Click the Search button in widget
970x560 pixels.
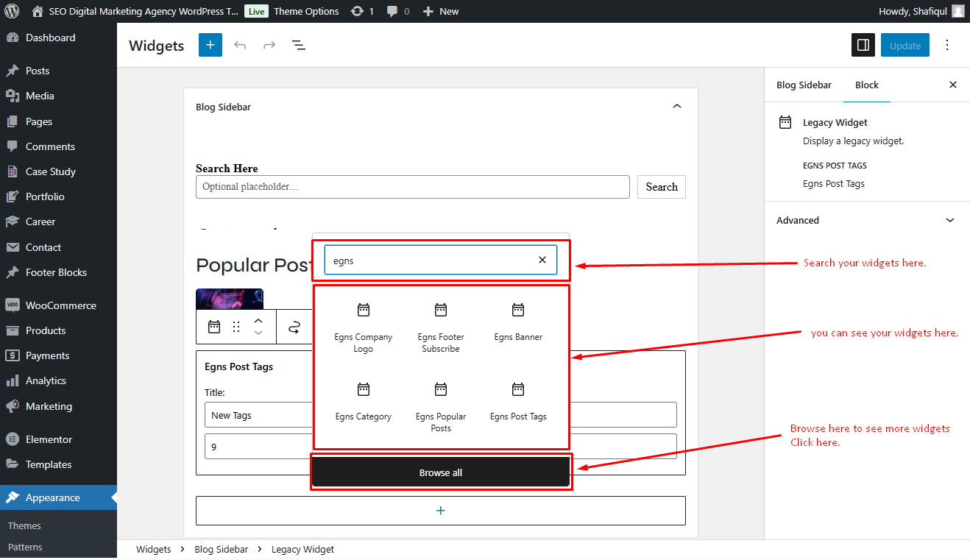click(x=662, y=187)
